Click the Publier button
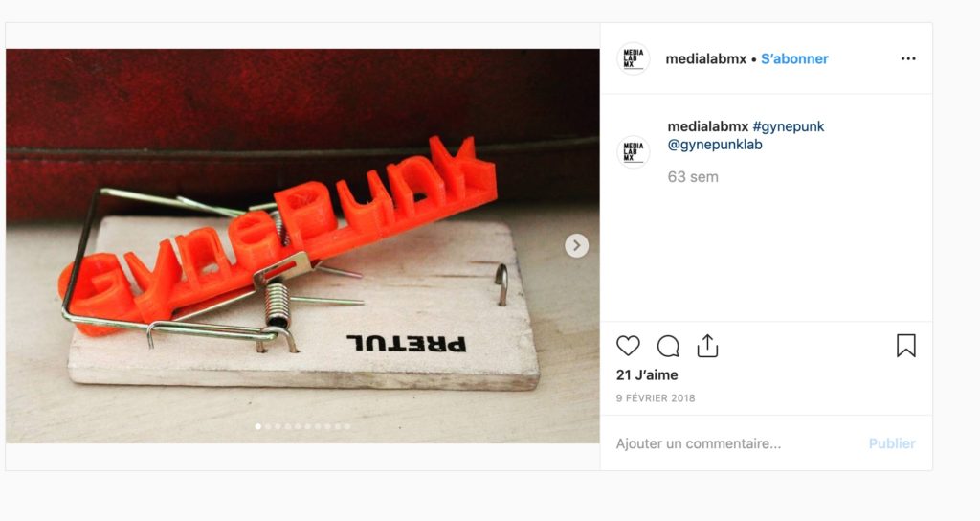 (x=892, y=443)
